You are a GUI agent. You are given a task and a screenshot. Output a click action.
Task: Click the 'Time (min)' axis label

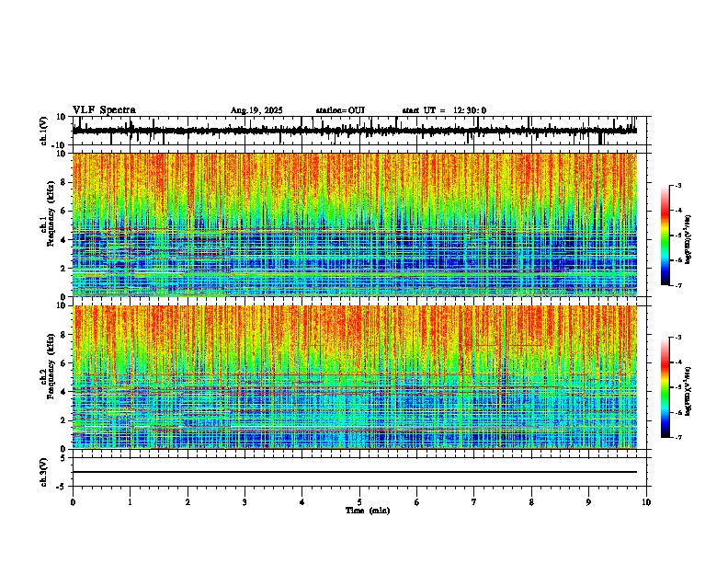pos(368,511)
